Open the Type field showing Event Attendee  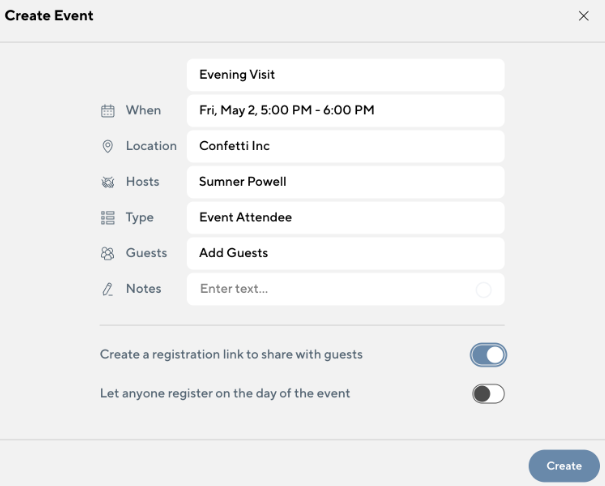(345, 217)
